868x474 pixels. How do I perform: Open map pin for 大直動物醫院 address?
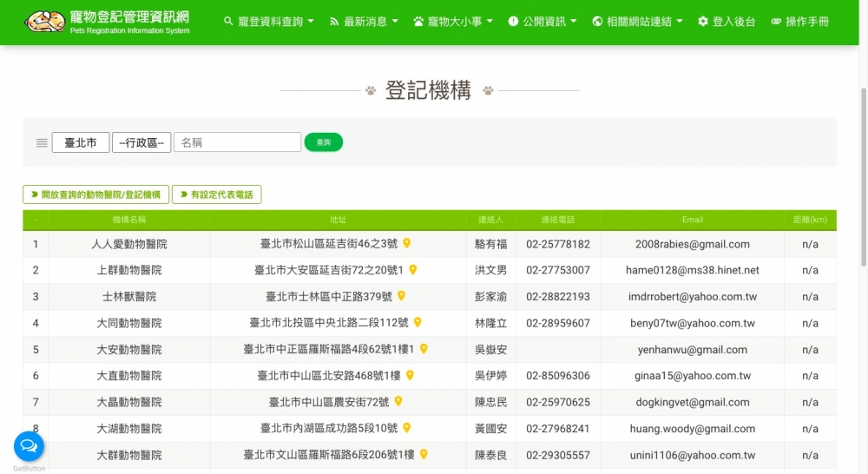pos(410,375)
